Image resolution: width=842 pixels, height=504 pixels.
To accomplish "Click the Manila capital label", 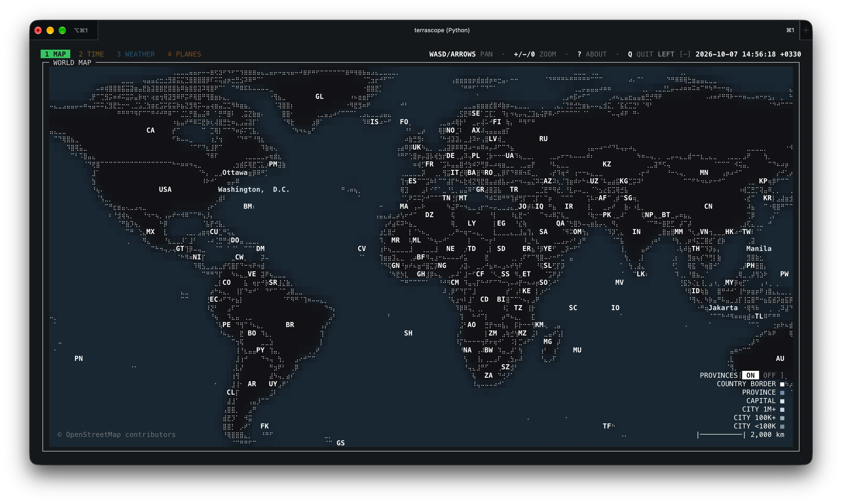I will click(x=759, y=249).
